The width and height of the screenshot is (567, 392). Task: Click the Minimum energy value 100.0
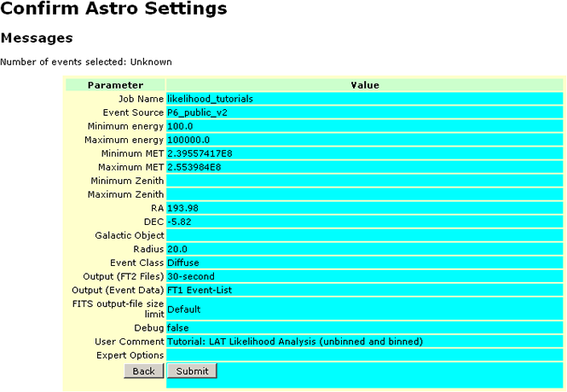point(180,126)
